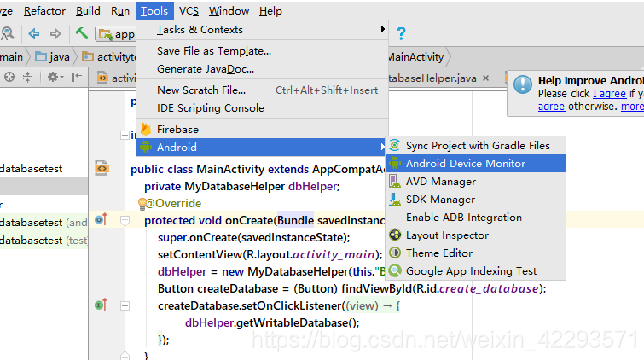
Task: Open the Run menu
Action: coord(120,11)
